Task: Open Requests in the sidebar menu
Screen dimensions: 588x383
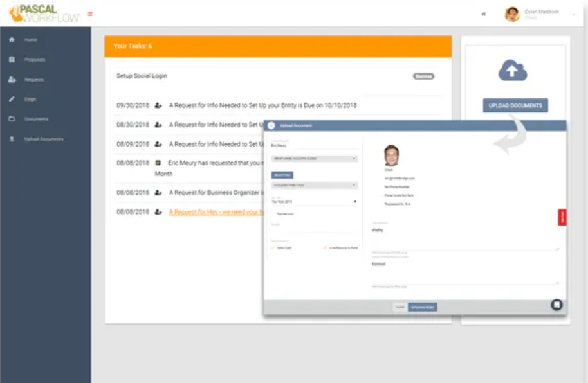Action: click(34, 80)
